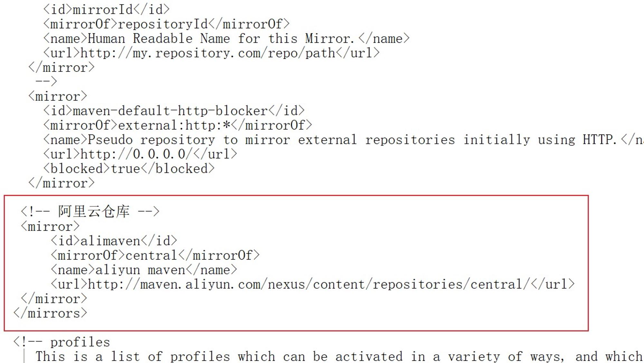Click the Human Readable Name line
The height and width of the screenshot is (363, 644).
click(226, 39)
